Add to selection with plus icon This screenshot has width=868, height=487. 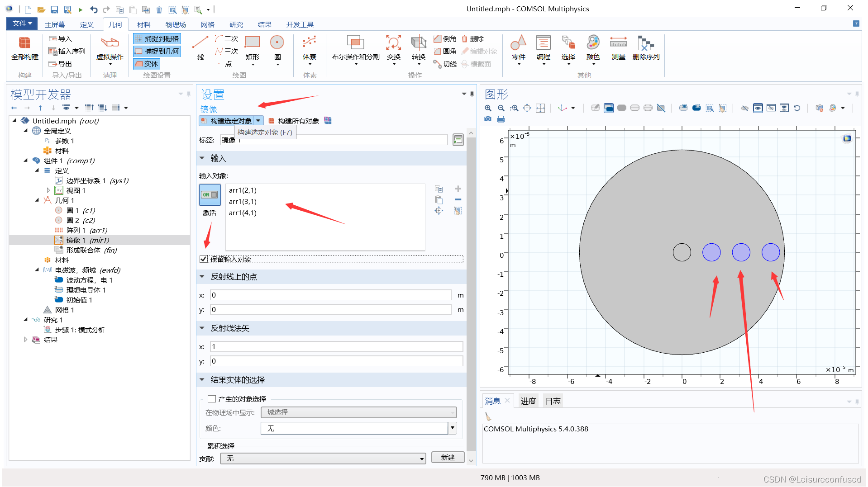coord(458,189)
